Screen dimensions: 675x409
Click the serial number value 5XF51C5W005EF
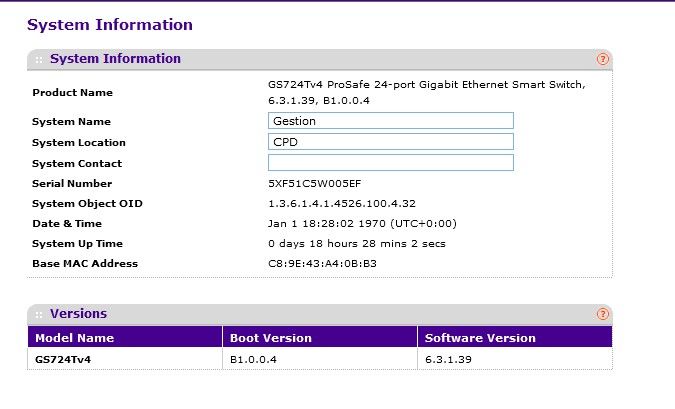pyautogui.click(x=315, y=184)
